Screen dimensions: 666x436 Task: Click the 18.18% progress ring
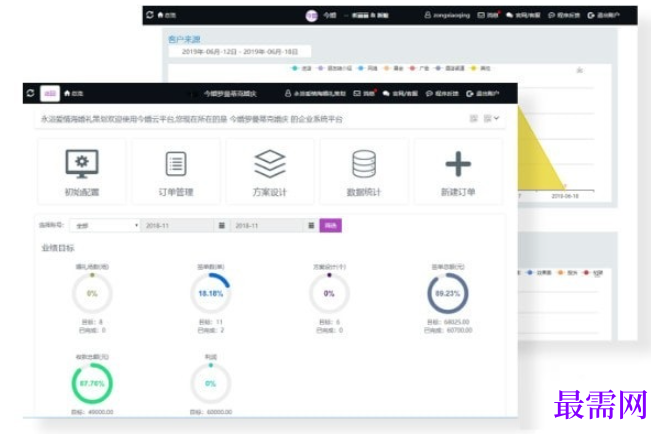pos(211,293)
